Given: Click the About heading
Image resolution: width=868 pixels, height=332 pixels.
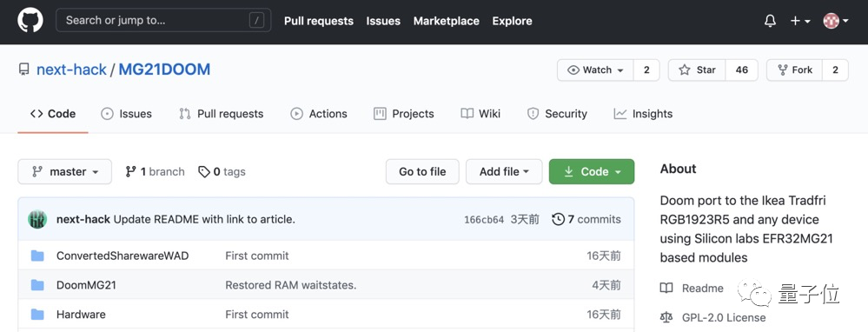Looking at the screenshot, I should tap(678, 169).
